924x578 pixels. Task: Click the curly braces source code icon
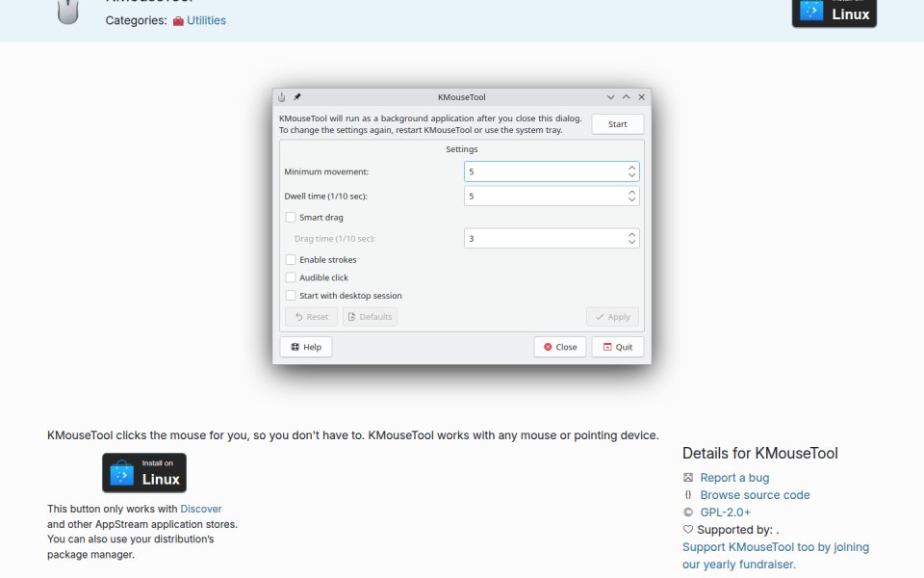click(687, 495)
